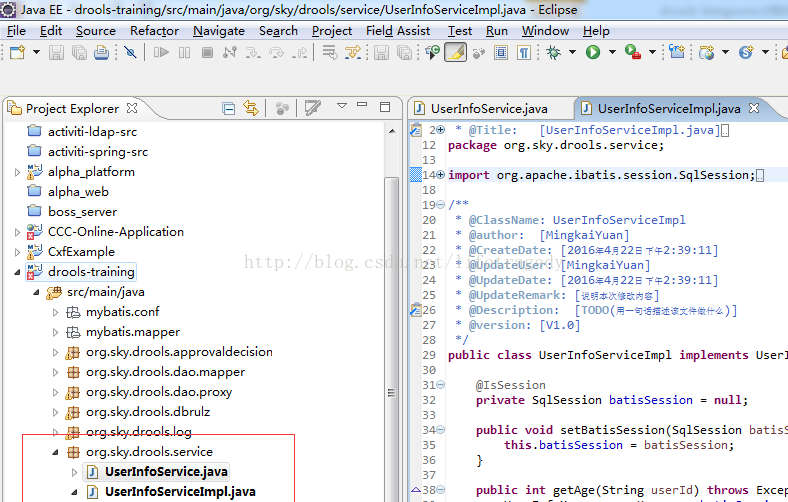
Task: Click task marker on line 26
Action: (x=415, y=310)
